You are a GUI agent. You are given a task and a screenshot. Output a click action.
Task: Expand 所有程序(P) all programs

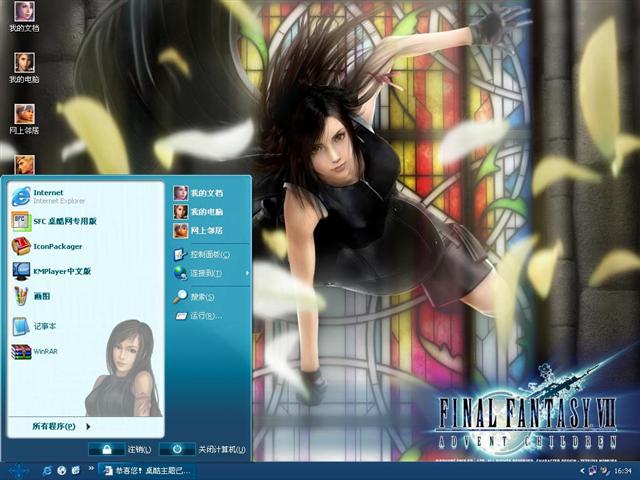click(x=61, y=426)
